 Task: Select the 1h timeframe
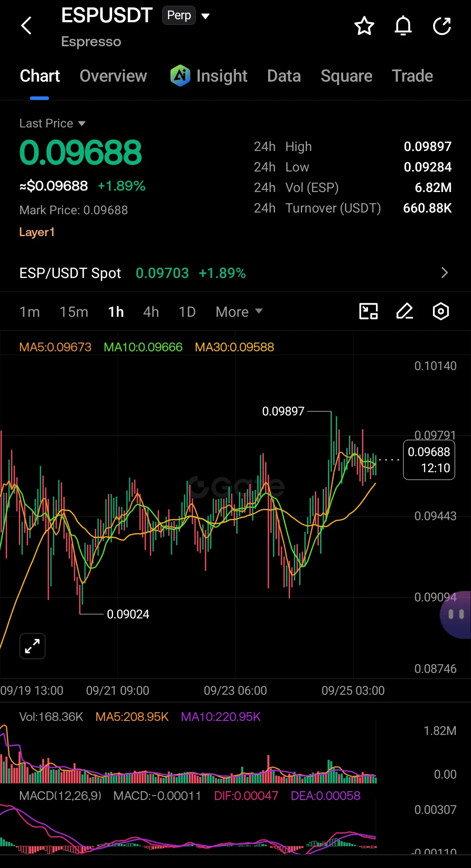pos(116,312)
